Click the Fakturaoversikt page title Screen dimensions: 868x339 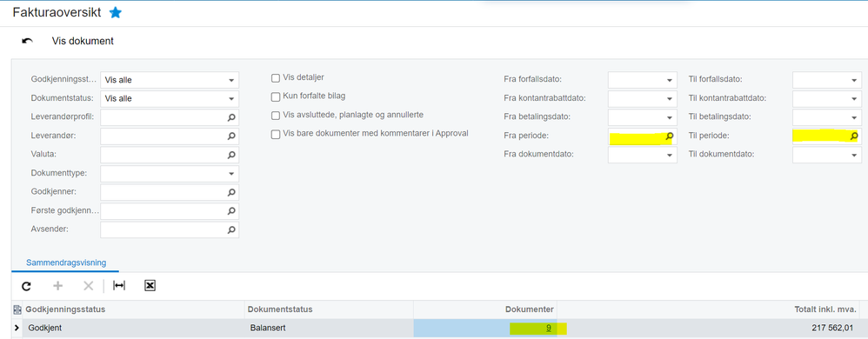click(x=57, y=13)
